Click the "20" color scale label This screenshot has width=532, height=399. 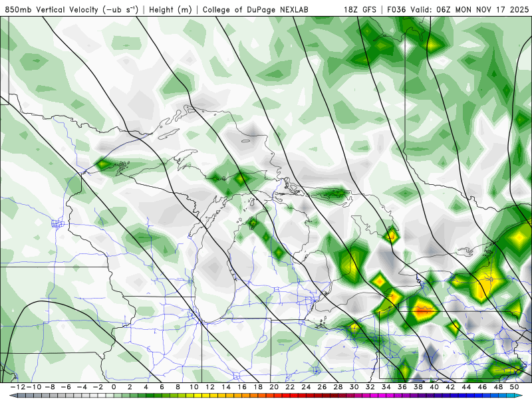pos(274,387)
